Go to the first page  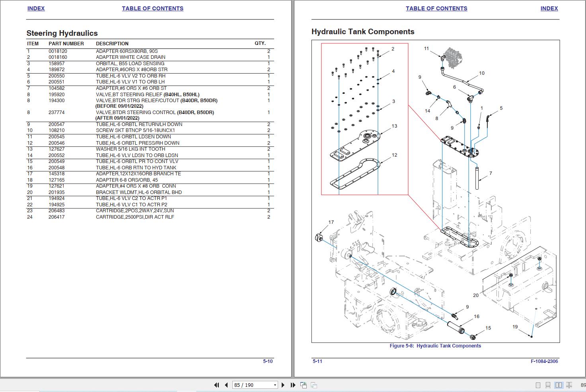pos(216,385)
